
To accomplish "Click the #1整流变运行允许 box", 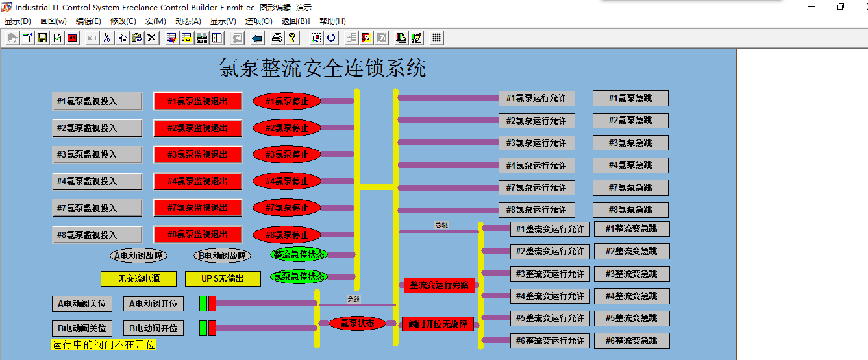I will [550, 229].
